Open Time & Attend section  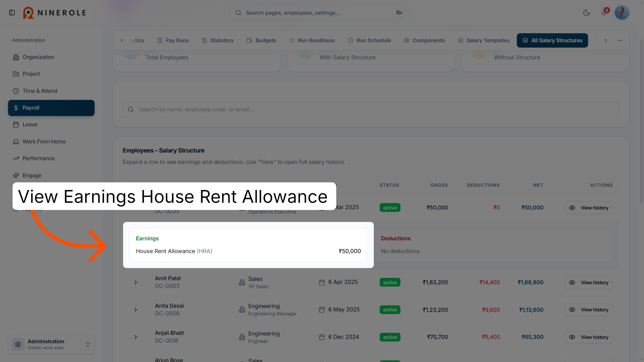(51, 91)
